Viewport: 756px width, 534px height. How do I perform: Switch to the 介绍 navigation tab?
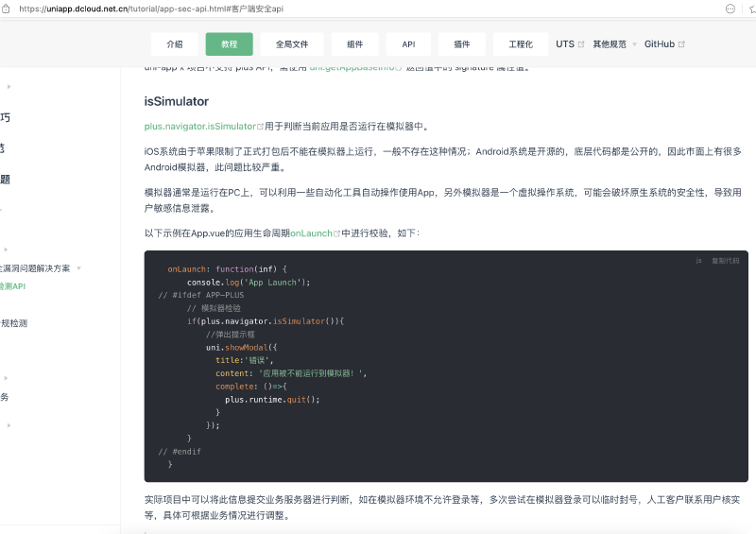175,44
